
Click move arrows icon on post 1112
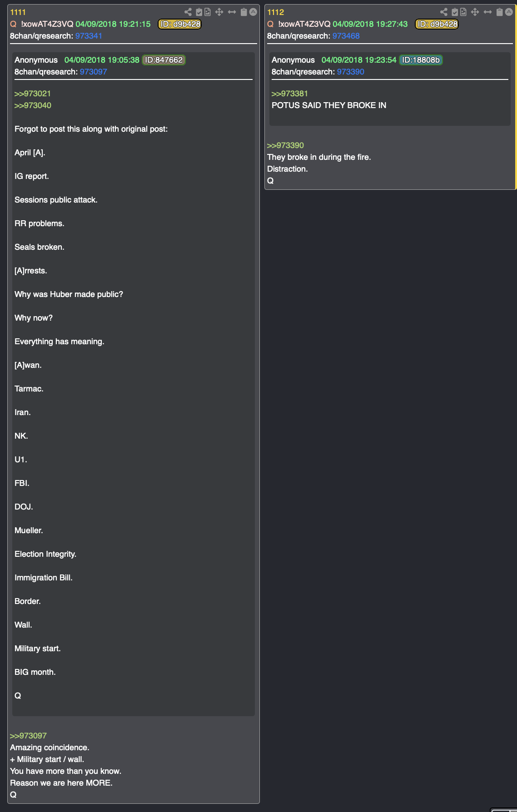[475, 12]
